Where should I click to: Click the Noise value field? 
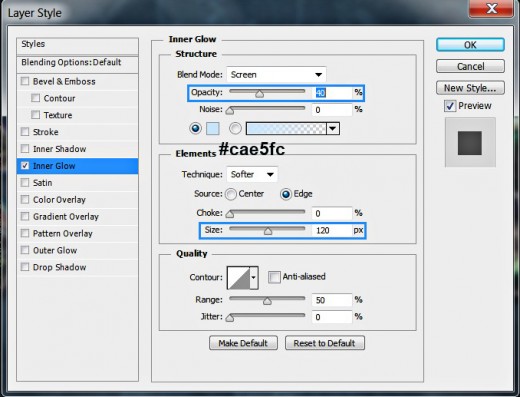tap(332, 110)
